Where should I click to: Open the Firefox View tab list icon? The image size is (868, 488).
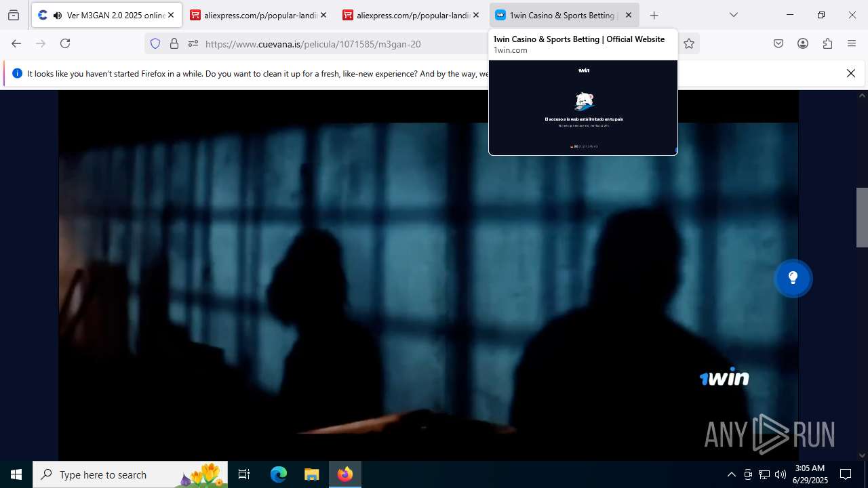pyautogui.click(x=14, y=15)
